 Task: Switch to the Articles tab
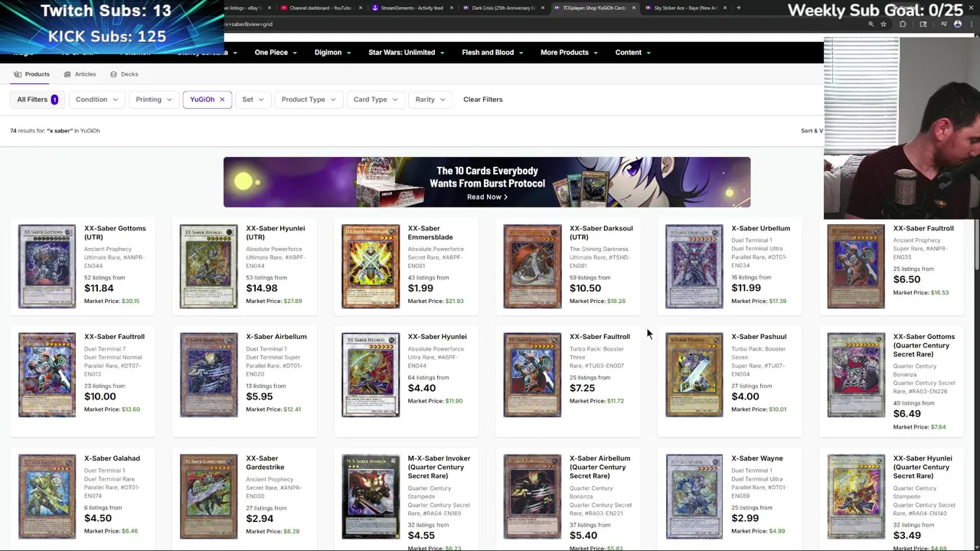click(80, 74)
